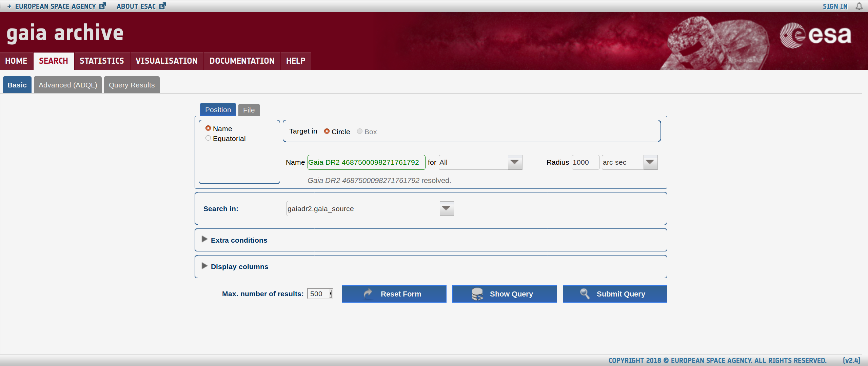Select the Name radio button
The width and height of the screenshot is (868, 366).
[208, 128]
